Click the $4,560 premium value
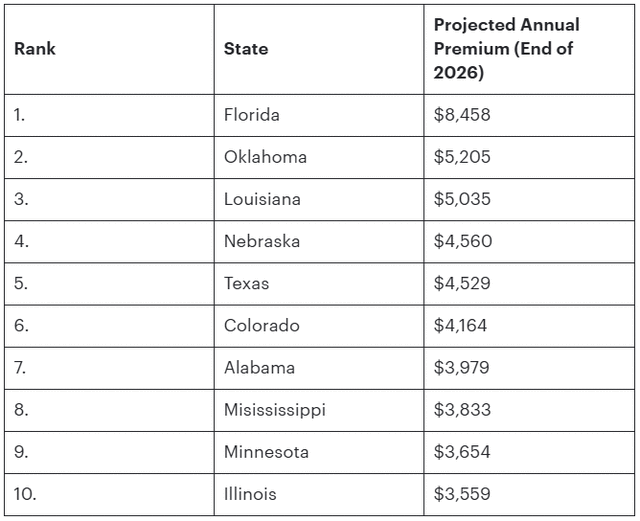Image resolution: width=640 pixels, height=521 pixels. coord(462,241)
